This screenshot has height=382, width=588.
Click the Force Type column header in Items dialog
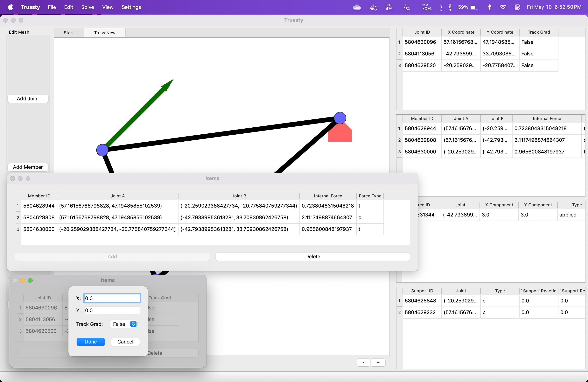pos(370,196)
